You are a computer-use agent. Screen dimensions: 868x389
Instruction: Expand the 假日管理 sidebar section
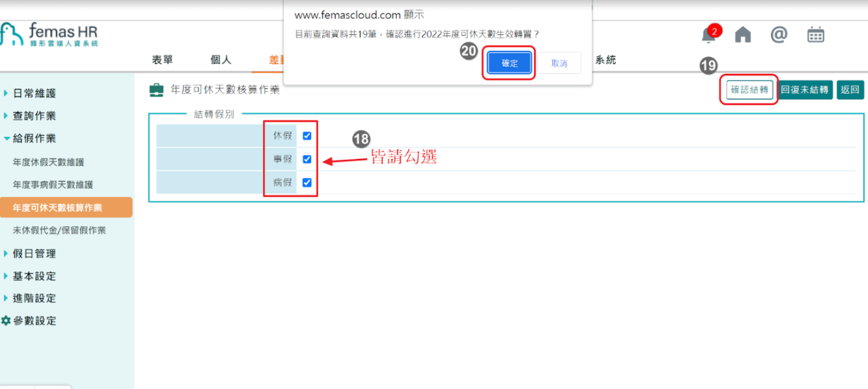[34, 254]
